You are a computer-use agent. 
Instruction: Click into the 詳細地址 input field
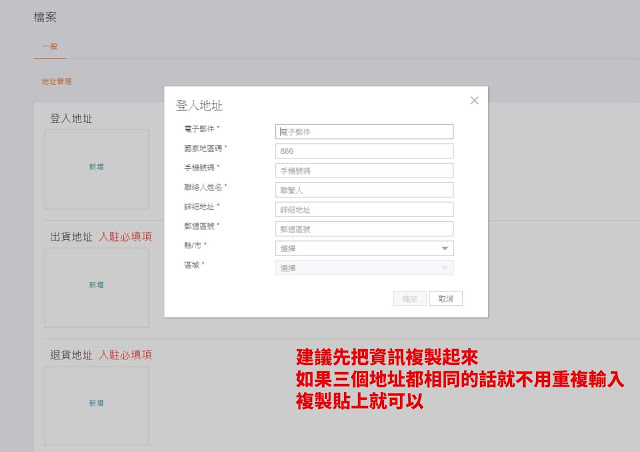point(364,209)
